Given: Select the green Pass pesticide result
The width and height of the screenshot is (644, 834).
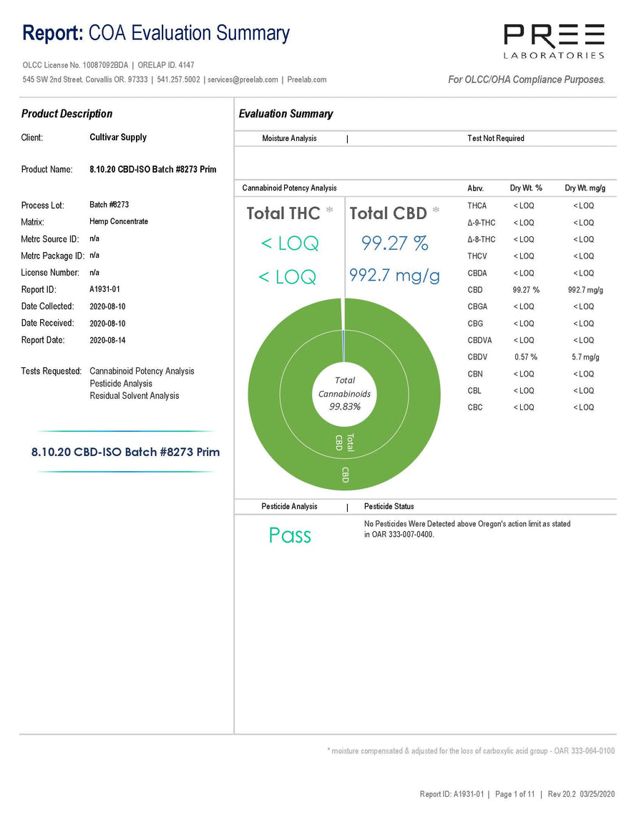Looking at the screenshot, I should (290, 535).
